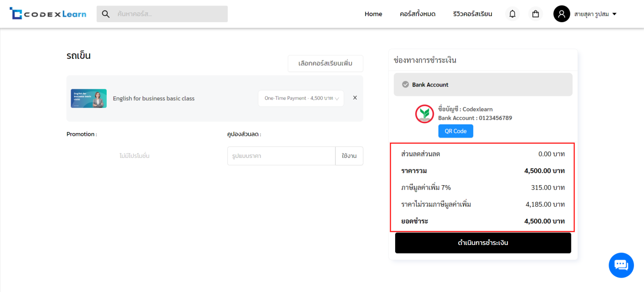Click the QR Code button
The width and height of the screenshot is (644, 292).
[455, 131]
